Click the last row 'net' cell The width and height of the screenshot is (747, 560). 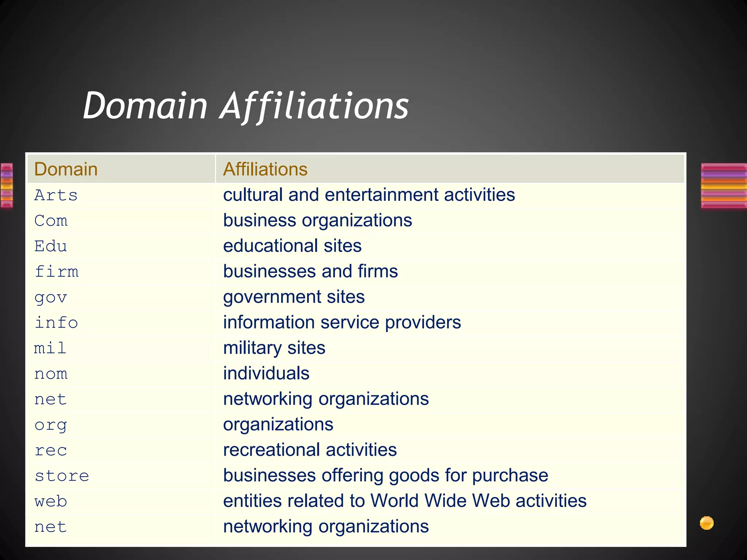50,527
